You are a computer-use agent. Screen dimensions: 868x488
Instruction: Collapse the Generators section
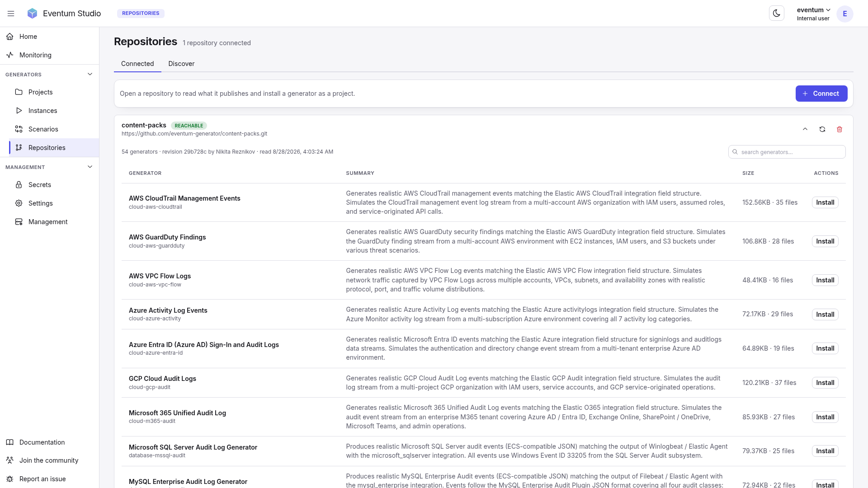[90, 75]
